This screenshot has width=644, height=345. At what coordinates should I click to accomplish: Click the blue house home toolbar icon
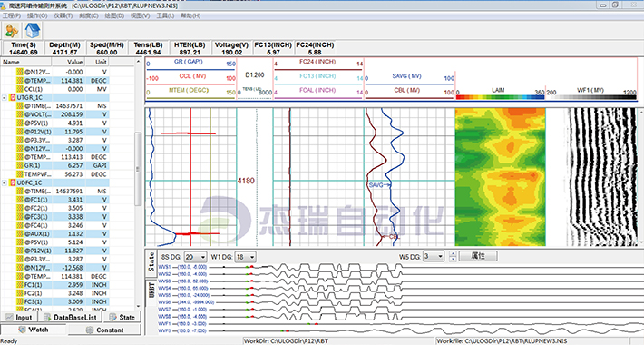32,31
